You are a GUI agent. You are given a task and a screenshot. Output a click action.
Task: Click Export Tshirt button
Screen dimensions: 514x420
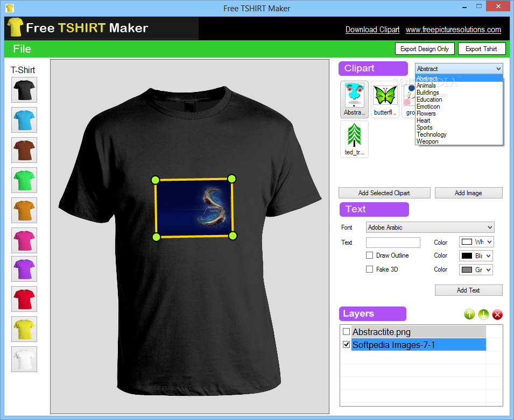pos(481,49)
